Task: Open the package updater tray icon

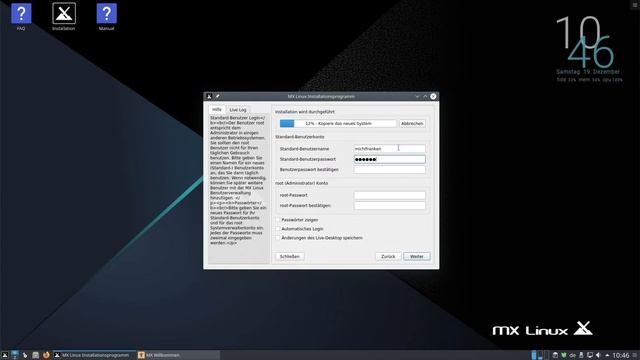Action: [x=555, y=355]
